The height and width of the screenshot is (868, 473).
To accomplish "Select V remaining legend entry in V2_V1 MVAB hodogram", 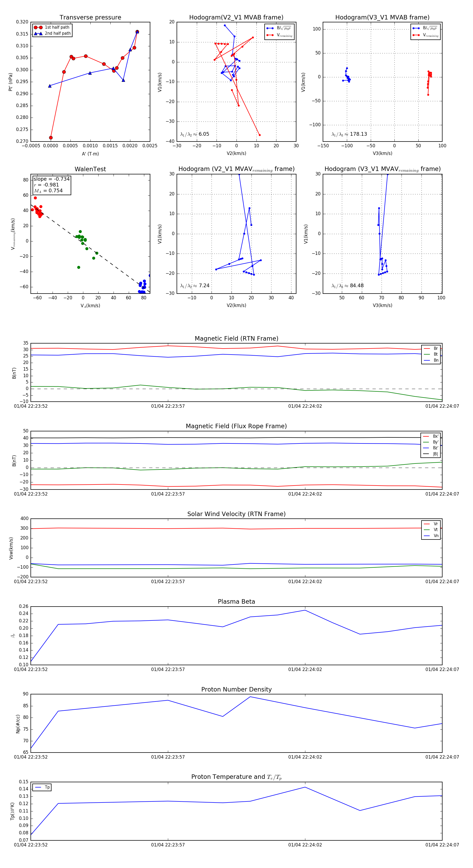I will (279, 35).
